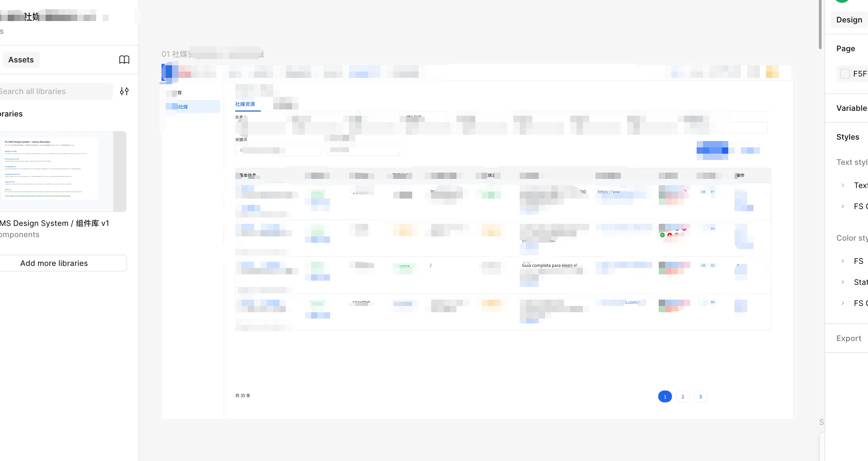
Task: Click the '共 35 条' total count text
Action: [243, 395]
